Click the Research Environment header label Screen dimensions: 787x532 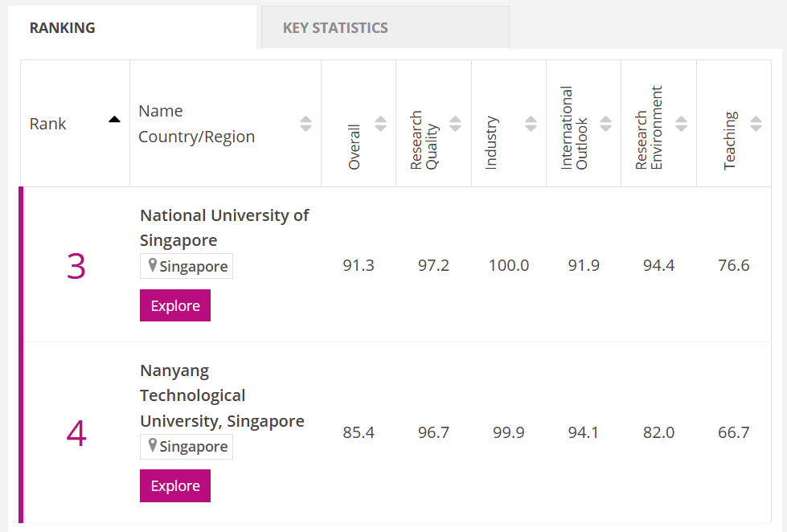(649, 128)
